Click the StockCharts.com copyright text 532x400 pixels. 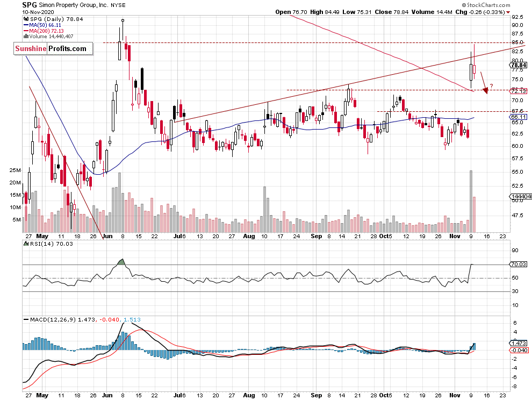point(486,5)
